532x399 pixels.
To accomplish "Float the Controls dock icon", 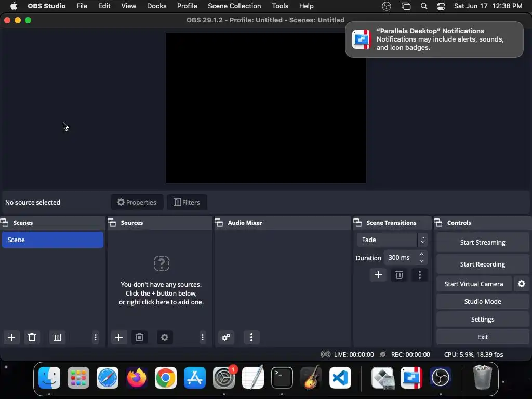I will tap(438, 223).
